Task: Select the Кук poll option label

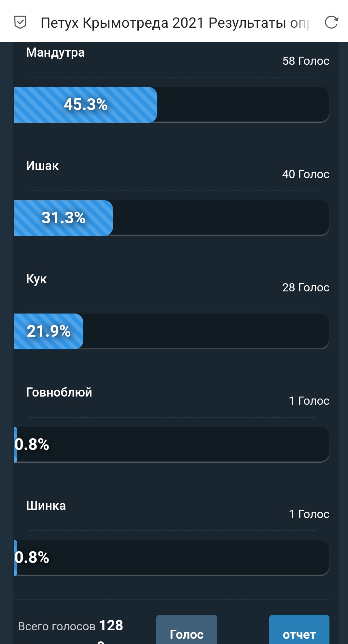Action: pos(36,279)
